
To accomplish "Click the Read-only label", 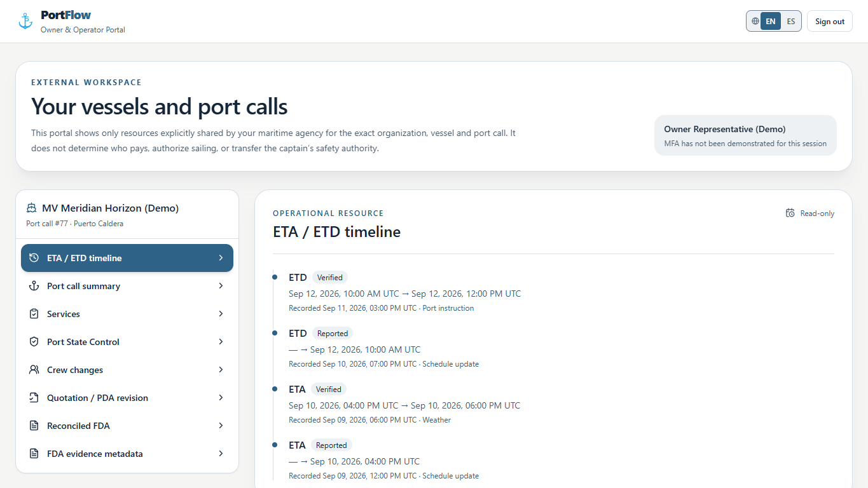I will pyautogui.click(x=817, y=213).
